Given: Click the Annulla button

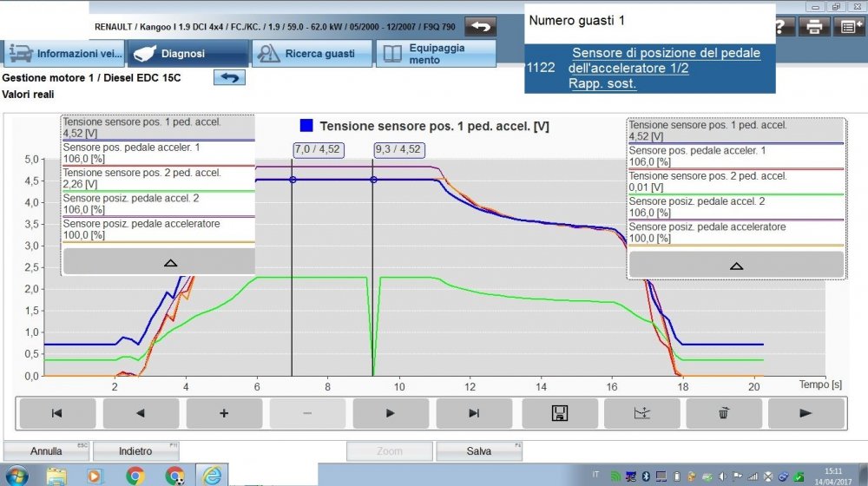Looking at the screenshot, I should (x=46, y=451).
